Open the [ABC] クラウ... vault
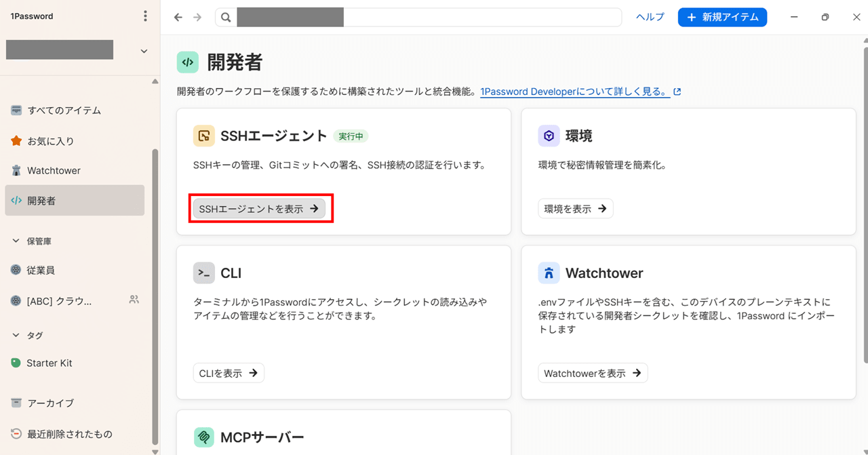 coord(75,300)
